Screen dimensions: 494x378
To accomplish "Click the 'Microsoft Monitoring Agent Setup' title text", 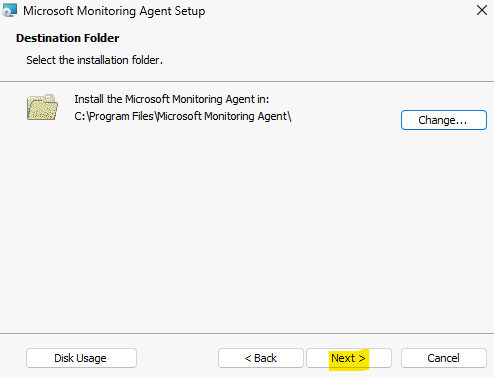I will tap(114, 11).
